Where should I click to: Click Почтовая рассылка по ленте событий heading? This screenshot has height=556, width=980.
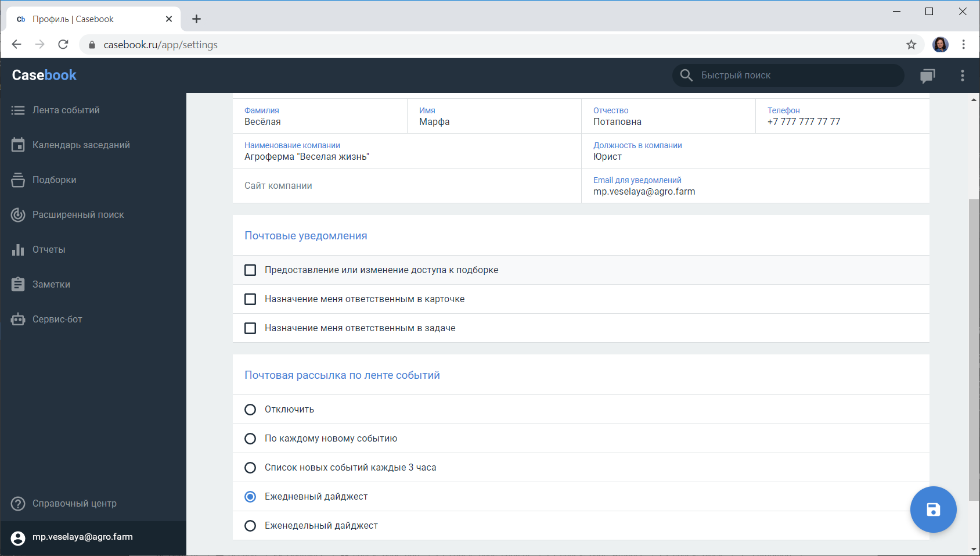coord(342,375)
